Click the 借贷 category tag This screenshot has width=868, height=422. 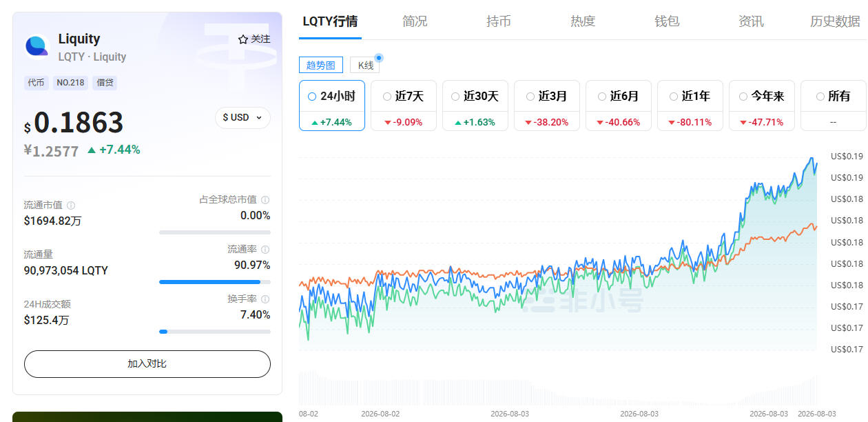pos(105,83)
